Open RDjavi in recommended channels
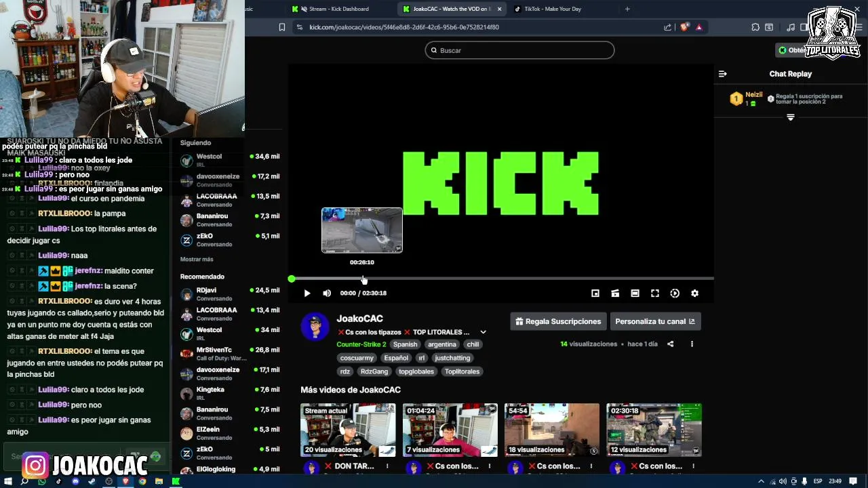 point(229,294)
